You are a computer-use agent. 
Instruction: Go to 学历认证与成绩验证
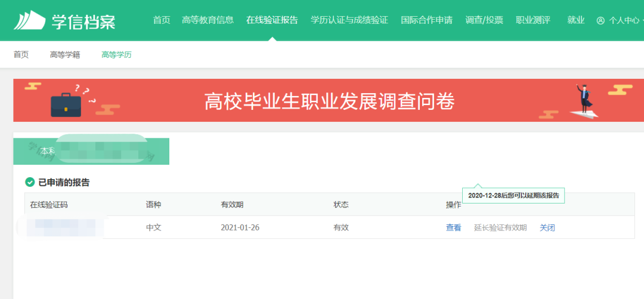click(349, 20)
